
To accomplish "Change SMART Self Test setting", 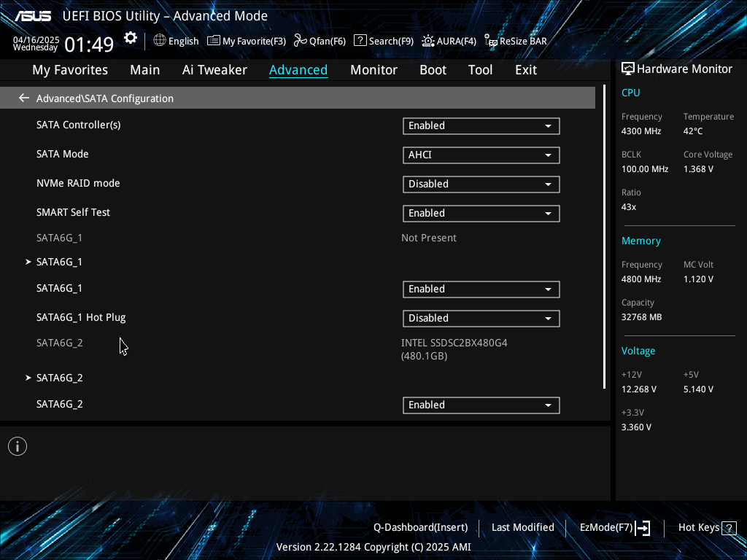I will point(481,213).
